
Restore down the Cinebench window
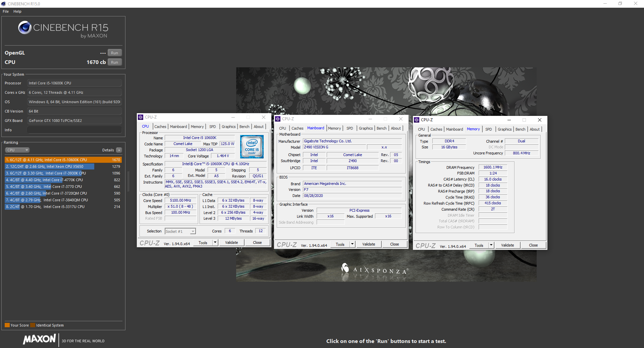[x=620, y=4]
